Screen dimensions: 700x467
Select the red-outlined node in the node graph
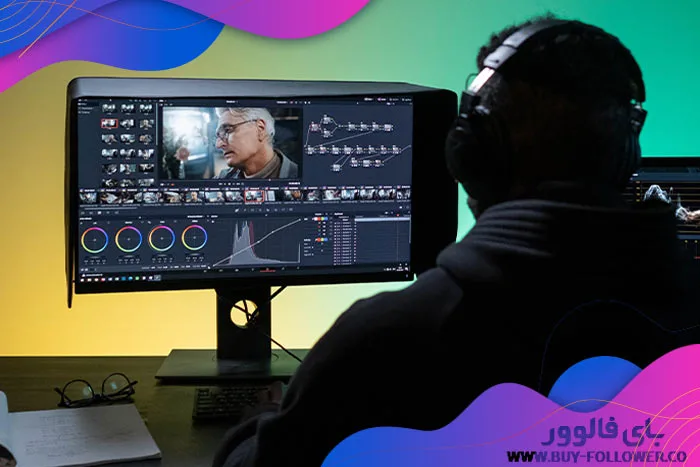click(x=315, y=127)
